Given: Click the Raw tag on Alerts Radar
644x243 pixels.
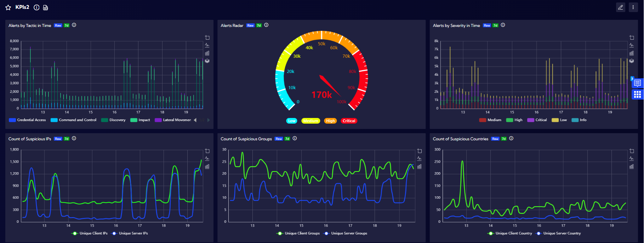Looking at the screenshot, I should click(250, 26).
